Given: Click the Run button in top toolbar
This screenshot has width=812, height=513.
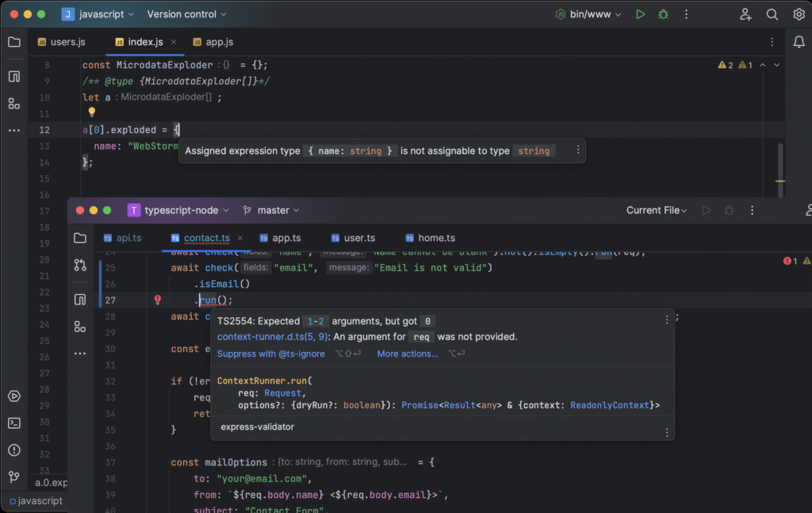Looking at the screenshot, I should click(x=641, y=14).
